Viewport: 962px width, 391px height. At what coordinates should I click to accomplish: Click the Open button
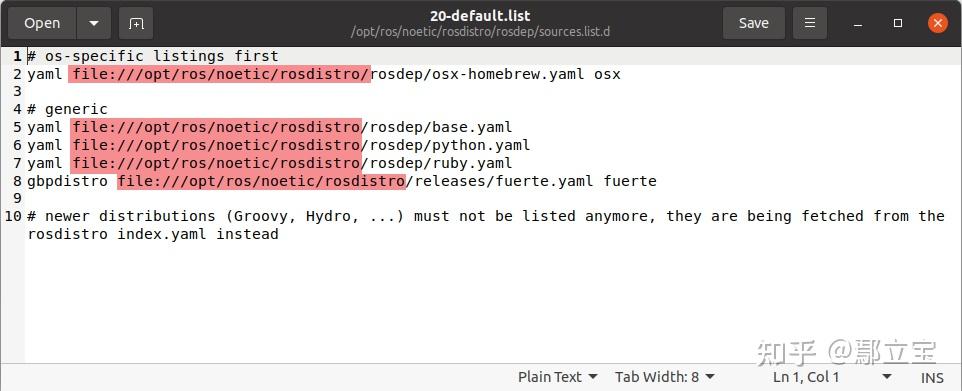coord(42,23)
